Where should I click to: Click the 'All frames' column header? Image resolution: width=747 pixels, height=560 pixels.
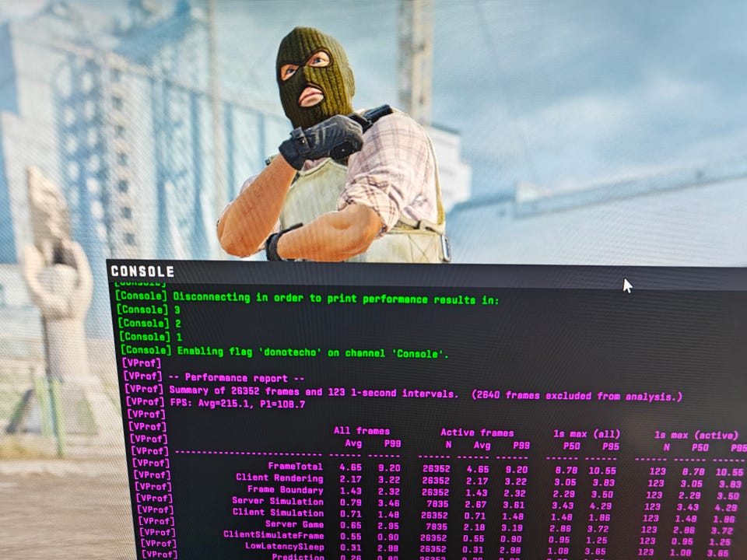point(362,431)
